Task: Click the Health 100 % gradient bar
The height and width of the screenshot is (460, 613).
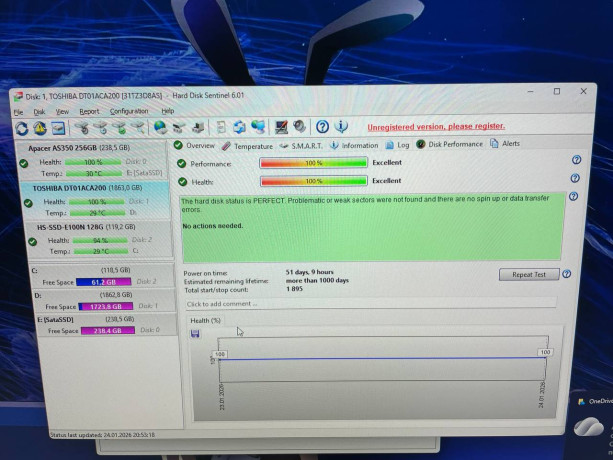Action: [x=314, y=181]
